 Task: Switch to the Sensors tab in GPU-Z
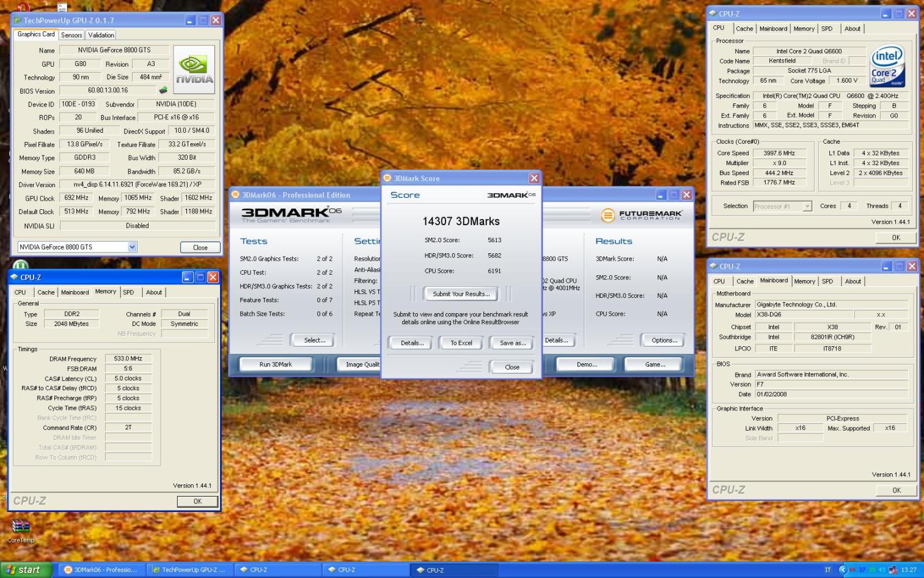click(x=71, y=35)
